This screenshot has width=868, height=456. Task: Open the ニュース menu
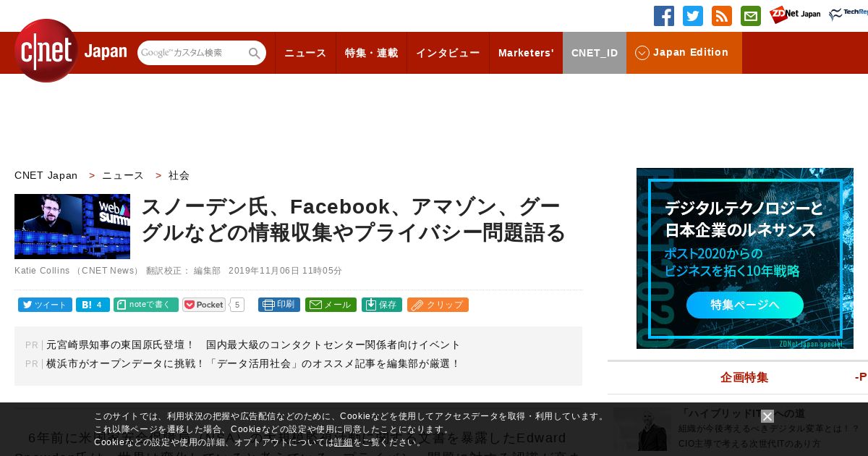coord(305,53)
